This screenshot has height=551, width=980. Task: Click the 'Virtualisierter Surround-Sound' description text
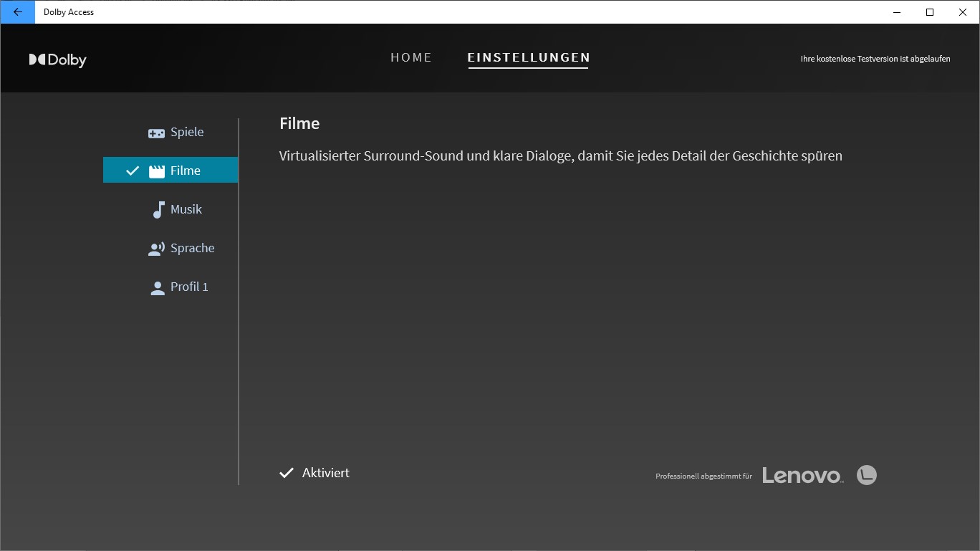click(x=561, y=155)
